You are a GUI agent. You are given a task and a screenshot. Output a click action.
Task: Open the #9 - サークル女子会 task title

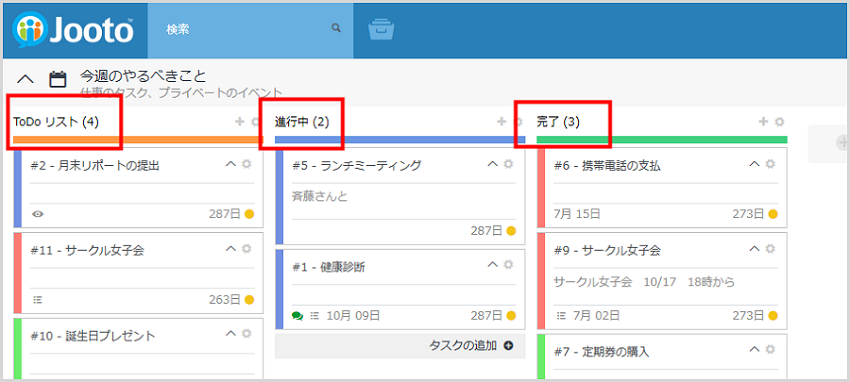pos(607,250)
